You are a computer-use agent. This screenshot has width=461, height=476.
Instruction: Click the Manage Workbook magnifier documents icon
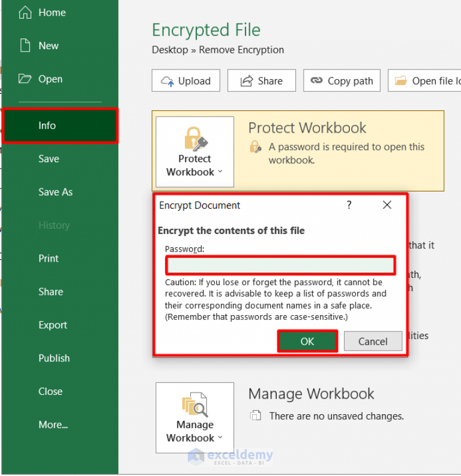point(195,405)
